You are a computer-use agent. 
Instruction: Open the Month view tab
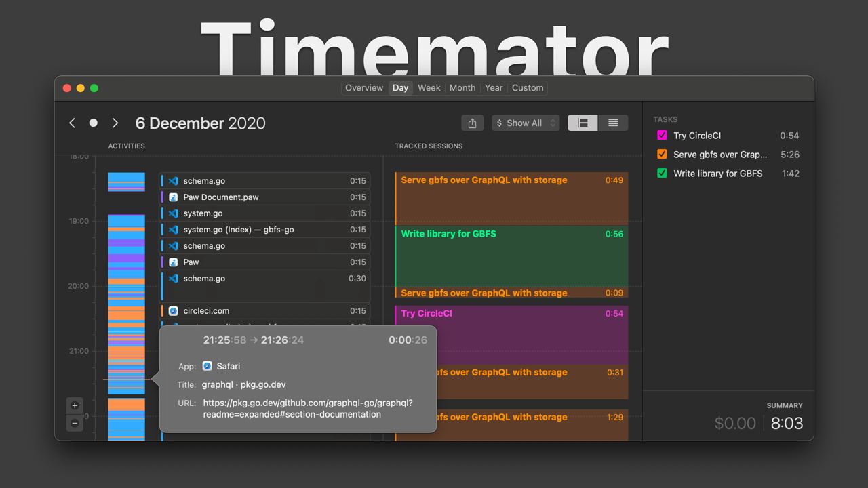462,87
